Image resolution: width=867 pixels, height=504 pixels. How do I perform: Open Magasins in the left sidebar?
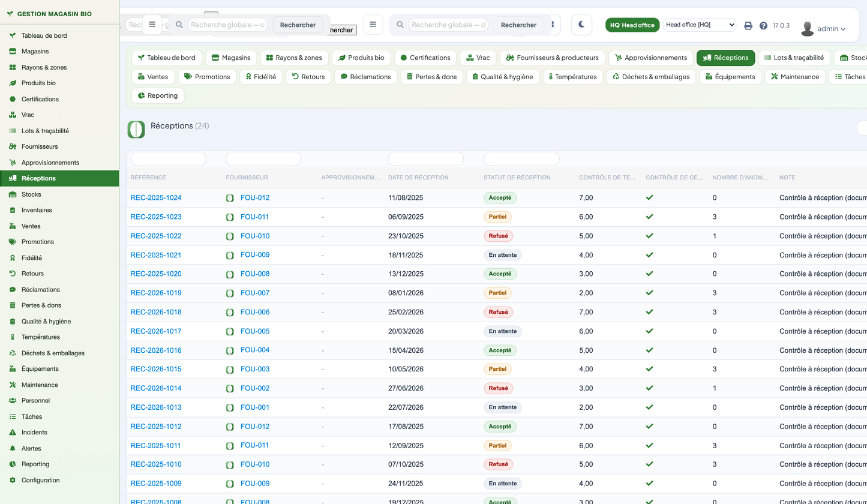click(x=59, y=51)
